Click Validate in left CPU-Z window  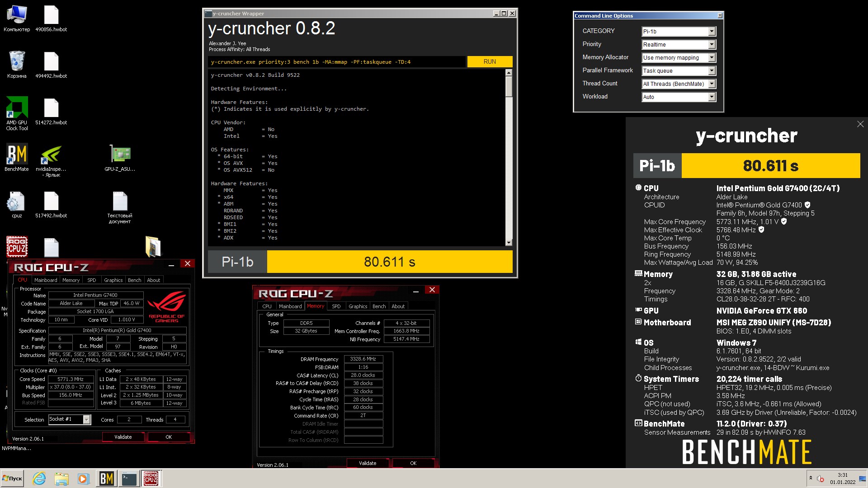tap(123, 437)
